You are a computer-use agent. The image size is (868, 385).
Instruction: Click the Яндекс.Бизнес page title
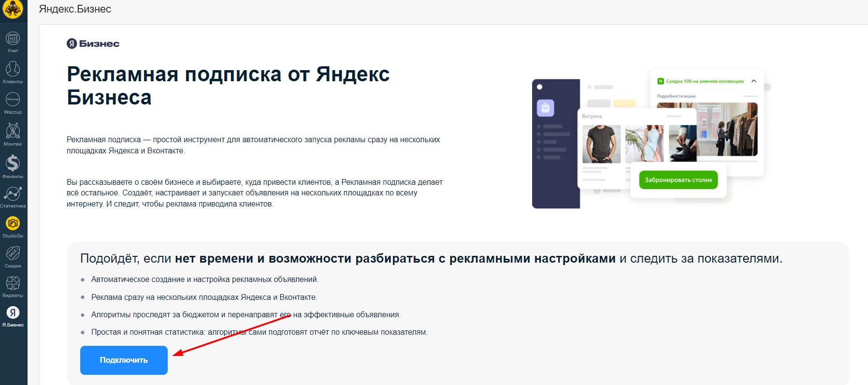pyautogui.click(x=75, y=9)
